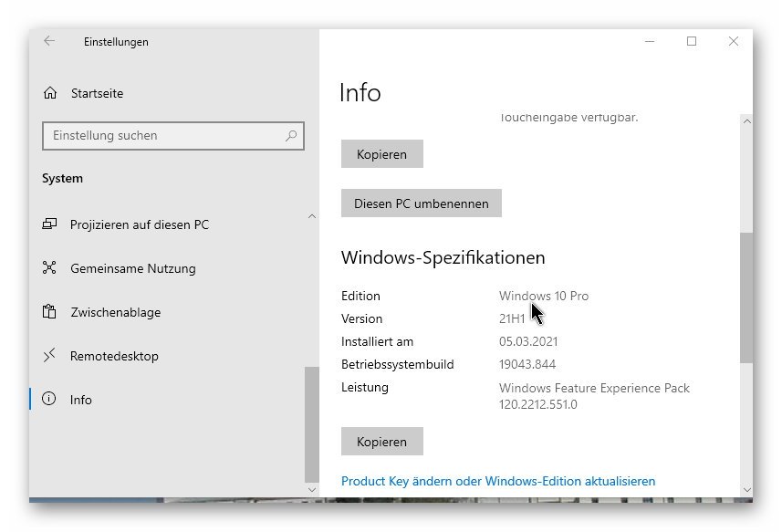Click the Windows 10 Pro edition value

pos(544,296)
